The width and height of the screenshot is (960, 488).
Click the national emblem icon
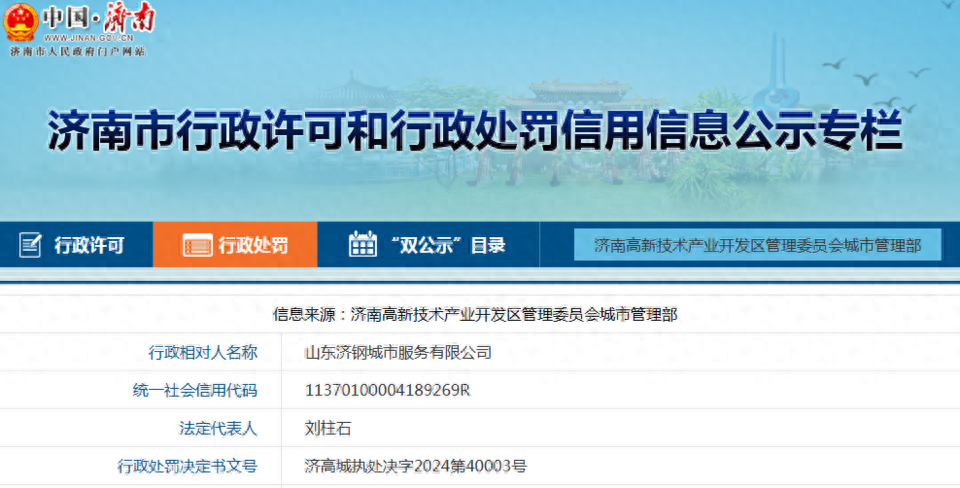pyautogui.click(x=20, y=22)
